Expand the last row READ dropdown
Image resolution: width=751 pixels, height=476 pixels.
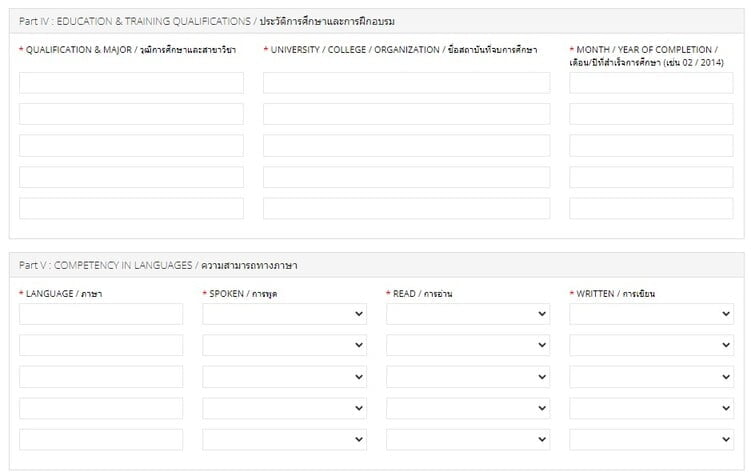point(468,440)
